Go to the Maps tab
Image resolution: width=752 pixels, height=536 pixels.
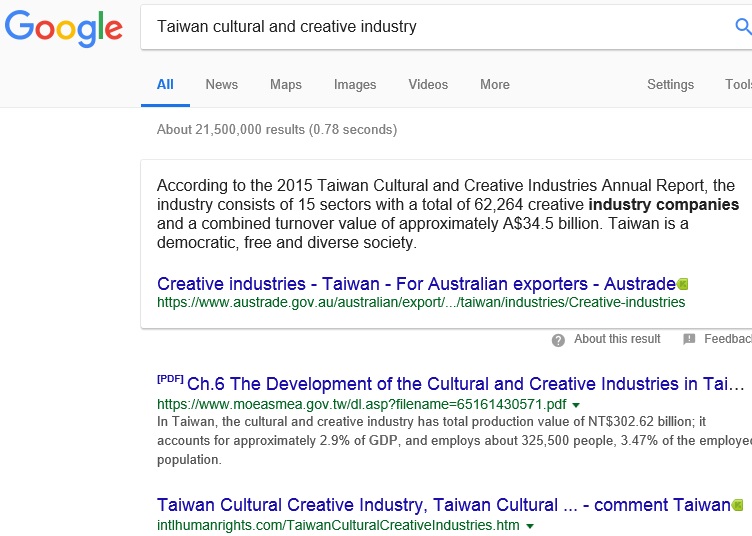[285, 85]
